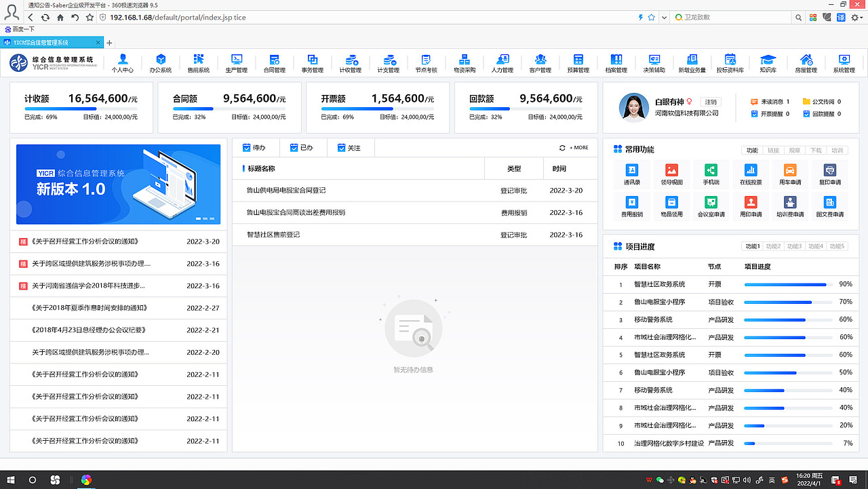
Task: Open the browser settings gear dropdown
Action: coord(856,18)
